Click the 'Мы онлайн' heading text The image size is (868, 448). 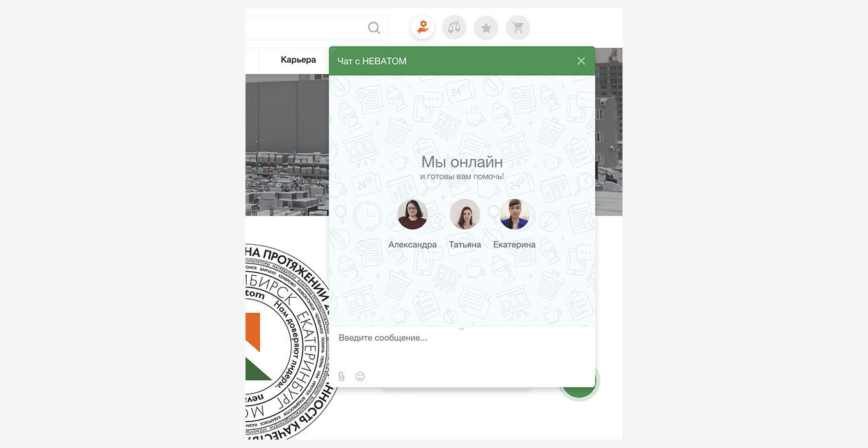coord(462,162)
